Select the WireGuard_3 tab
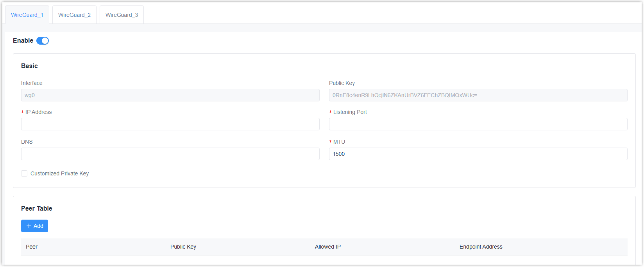 point(122,15)
